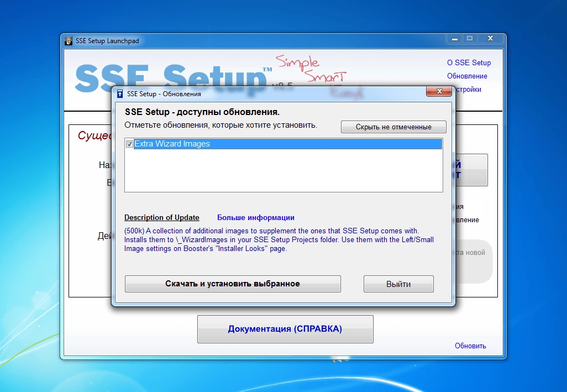Viewport: 567px width, 392px height.
Task: Open the Больше информации link
Action: (x=256, y=218)
